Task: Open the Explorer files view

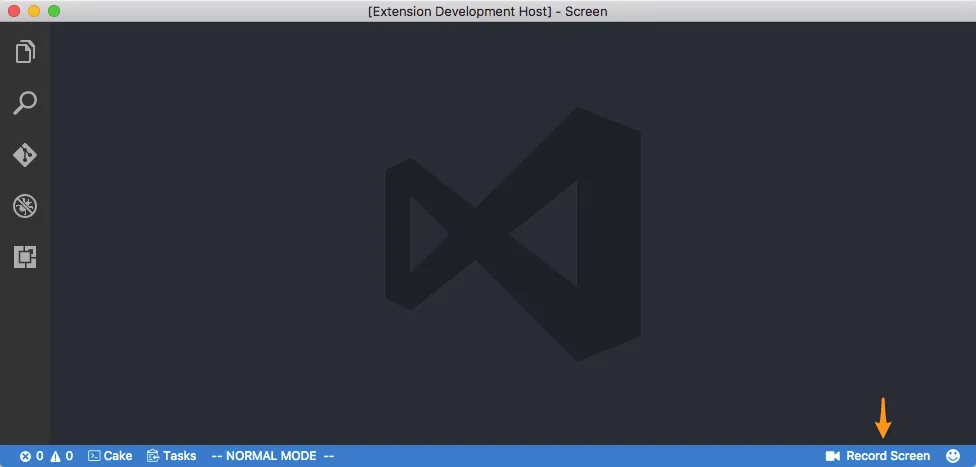Action: (25, 52)
